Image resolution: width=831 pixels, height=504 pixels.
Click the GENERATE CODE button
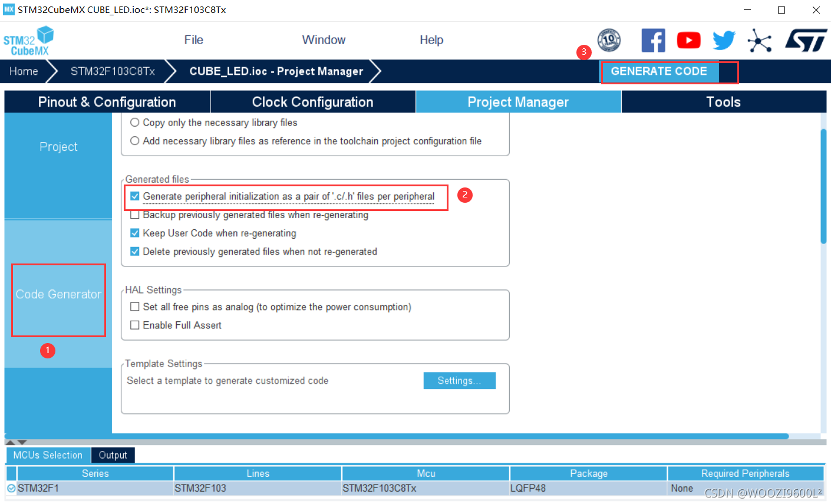(x=659, y=71)
